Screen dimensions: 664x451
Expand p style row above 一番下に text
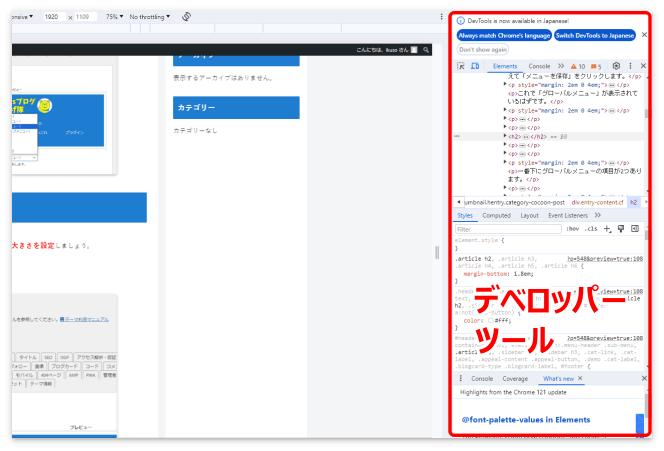coord(505,162)
